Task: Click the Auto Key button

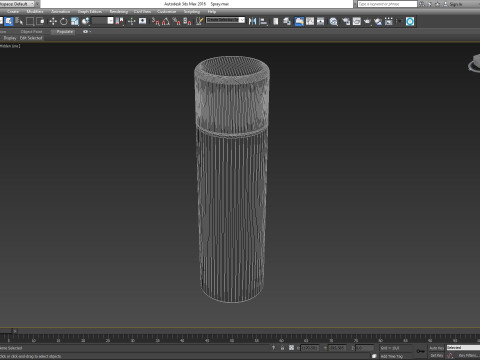Action: tap(436, 348)
